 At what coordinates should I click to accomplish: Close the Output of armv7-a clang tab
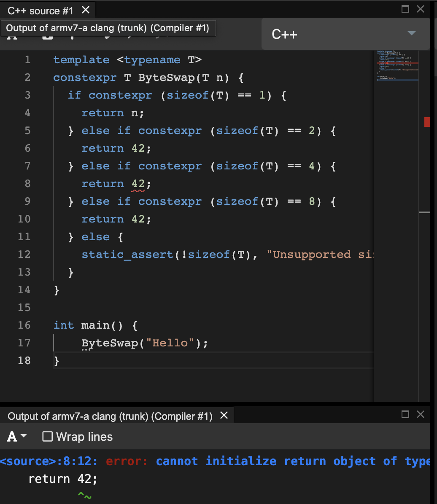tap(224, 416)
